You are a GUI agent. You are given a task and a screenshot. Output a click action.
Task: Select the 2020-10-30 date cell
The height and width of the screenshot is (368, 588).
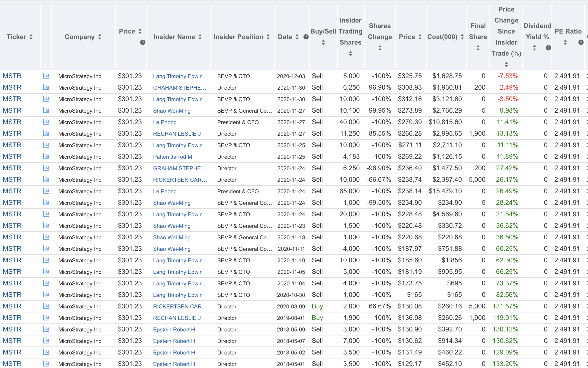291,295
